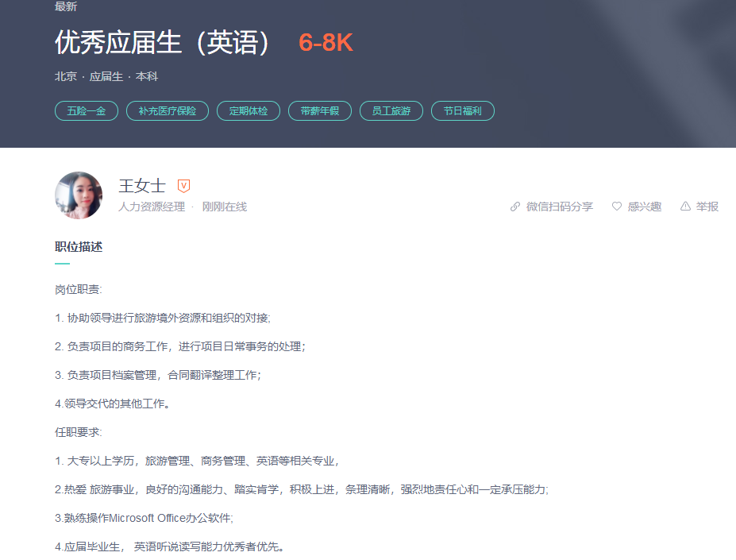
Task: Click the verified V badge beside 王女士
Action: pos(183,186)
